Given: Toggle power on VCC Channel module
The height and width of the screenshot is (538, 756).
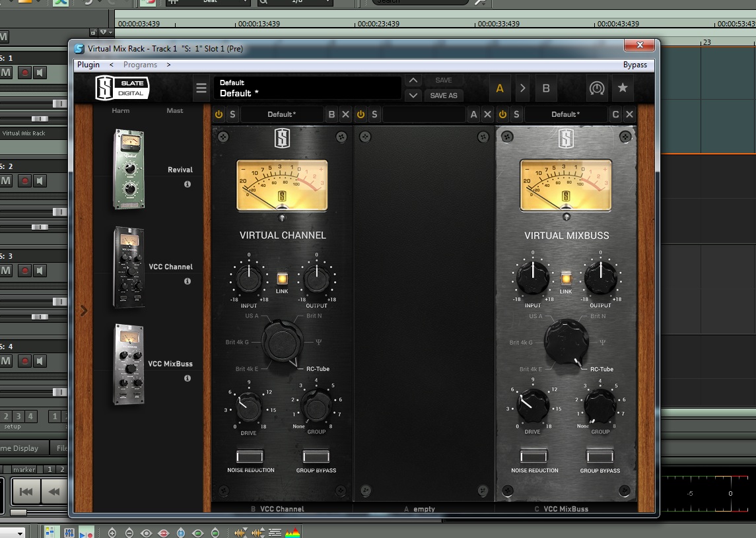Looking at the screenshot, I should [x=219, y=114].
